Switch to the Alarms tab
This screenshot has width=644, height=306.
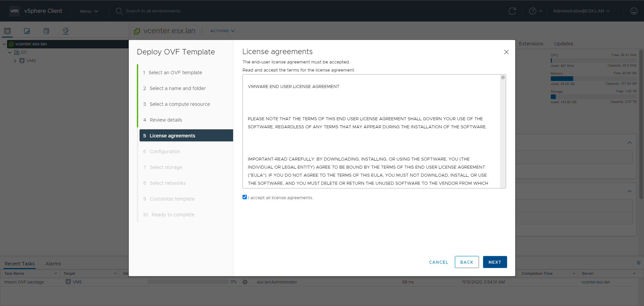click(x=53, y=264)
